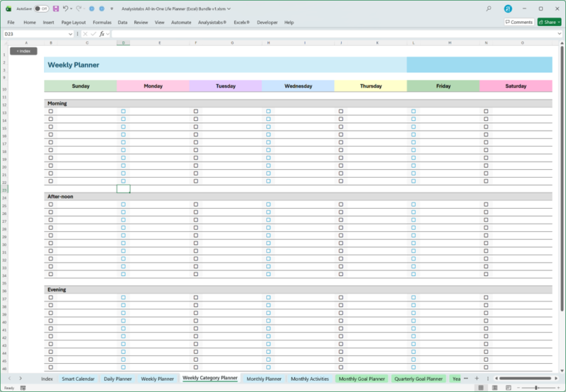
Task: Toggle the AutoSave switch
Action: 42,8
